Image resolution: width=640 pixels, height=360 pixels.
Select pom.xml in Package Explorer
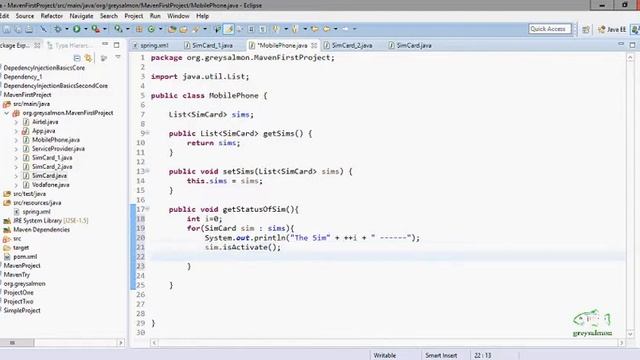(x=25, y=257)
